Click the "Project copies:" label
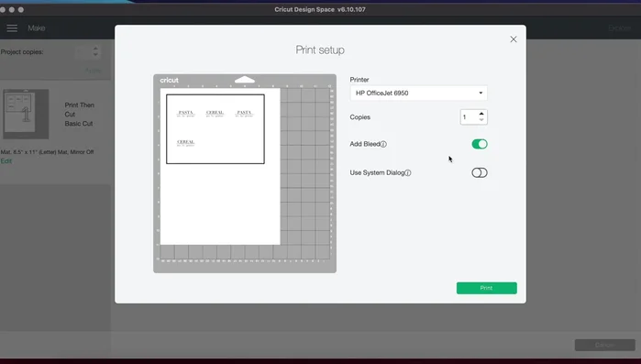Viewport: 641px width, 364px height. 22,52
